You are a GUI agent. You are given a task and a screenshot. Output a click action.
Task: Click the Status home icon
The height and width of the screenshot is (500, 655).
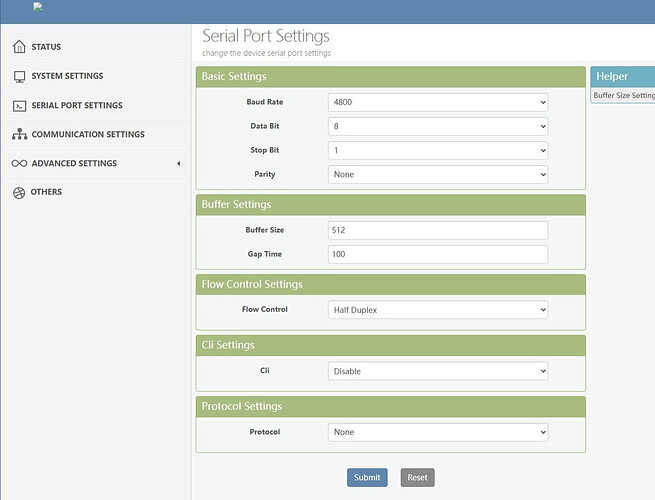[x=19, y=46]
